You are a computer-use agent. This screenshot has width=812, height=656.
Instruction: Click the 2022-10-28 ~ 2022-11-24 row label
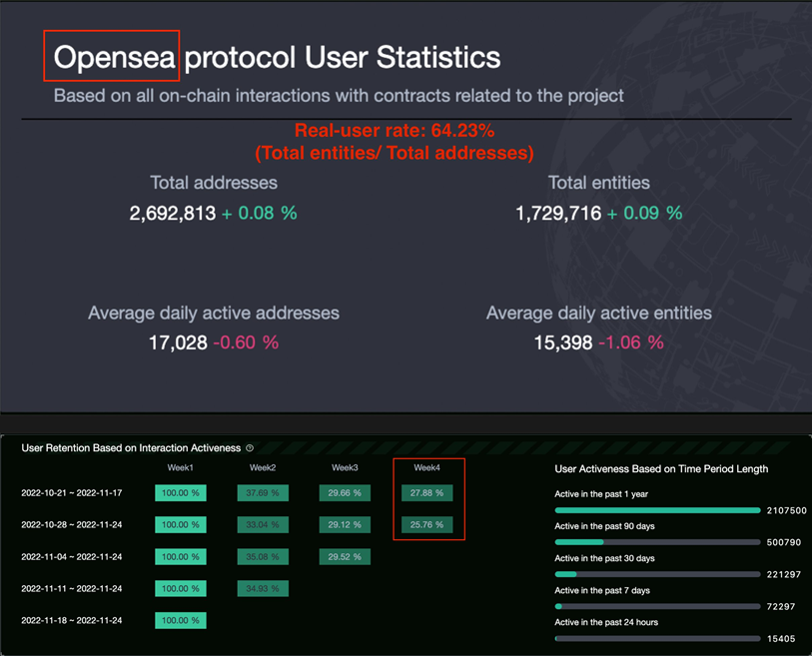point(72,524)
